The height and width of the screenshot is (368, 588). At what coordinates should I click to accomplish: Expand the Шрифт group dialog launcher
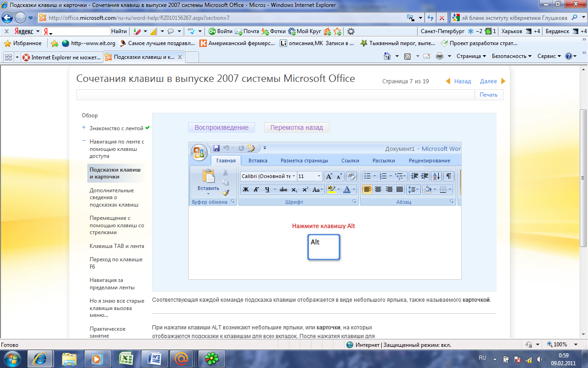(354, 202)
